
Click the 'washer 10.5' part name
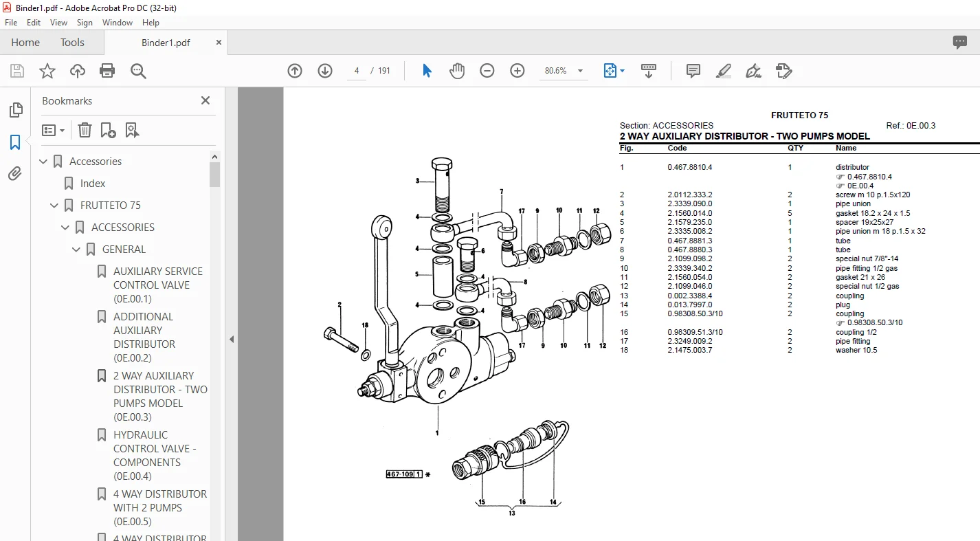click(x=856, y=350)
